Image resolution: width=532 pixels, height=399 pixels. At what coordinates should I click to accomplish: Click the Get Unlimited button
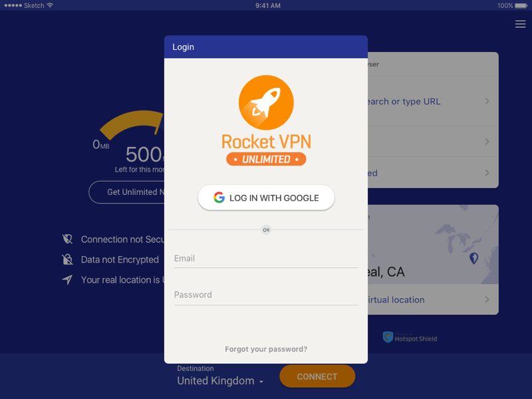point(126,192)
